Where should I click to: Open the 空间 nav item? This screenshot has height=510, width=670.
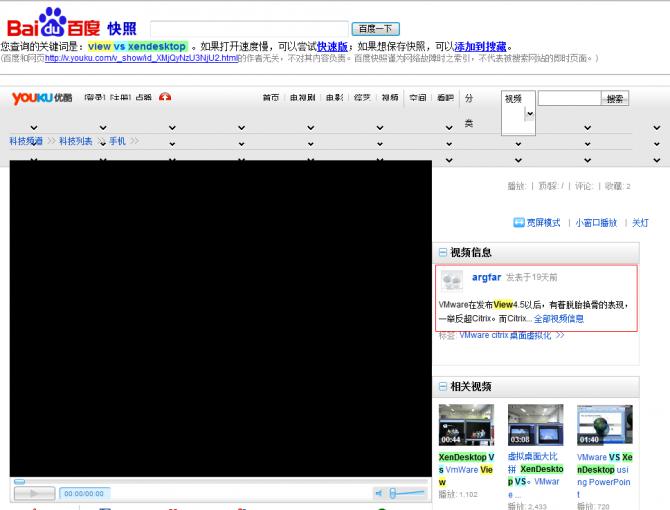pyautogui.click(x=418, y=98)
